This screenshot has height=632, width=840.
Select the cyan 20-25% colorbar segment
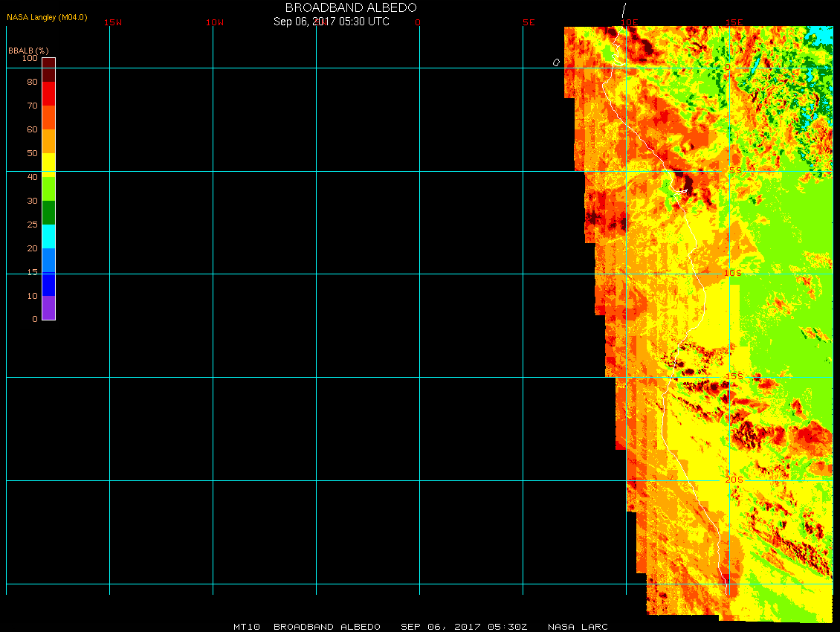48,236
